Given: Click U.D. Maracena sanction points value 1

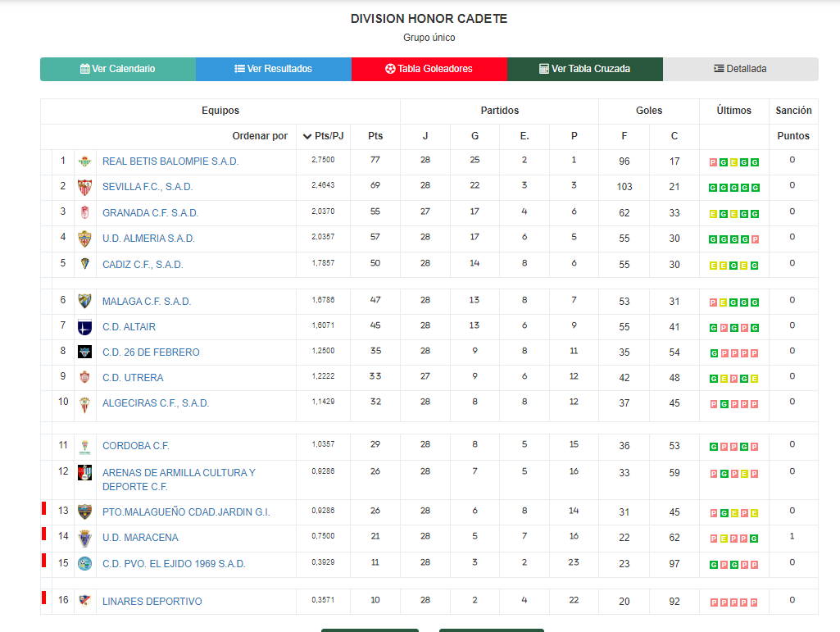Looking at the screenshot, I should [x=792, y=536].
